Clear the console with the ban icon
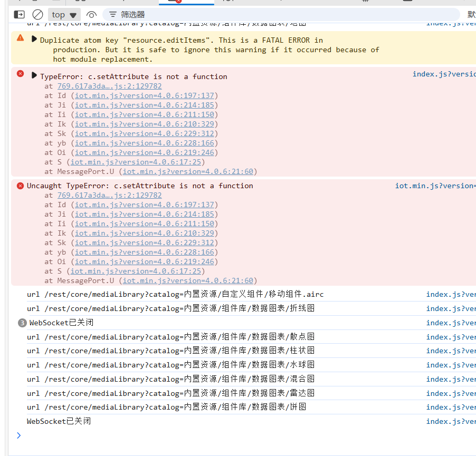Viewport: 476px width, 456px height. (37, 15)
